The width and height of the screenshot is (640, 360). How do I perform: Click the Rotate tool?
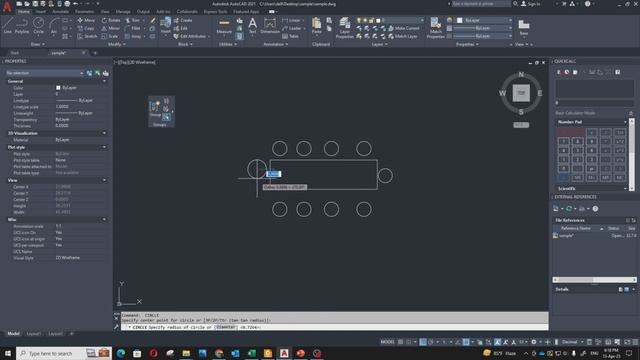tap(111, 20)
